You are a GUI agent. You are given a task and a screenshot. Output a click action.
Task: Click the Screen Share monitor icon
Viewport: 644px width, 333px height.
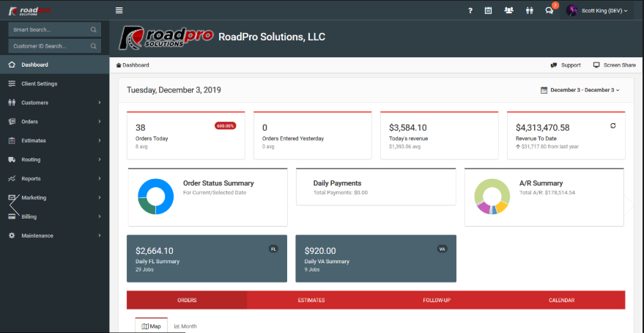point(596,65)
